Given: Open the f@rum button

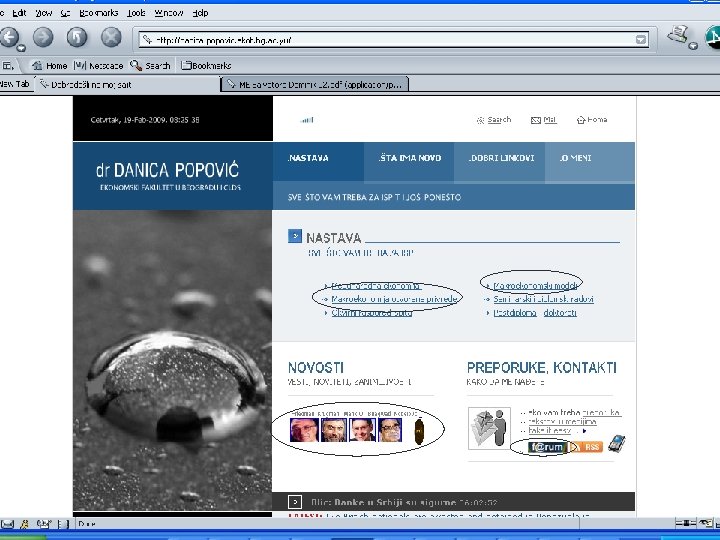Looking at the screenshot, I should [x=546, y=447].
